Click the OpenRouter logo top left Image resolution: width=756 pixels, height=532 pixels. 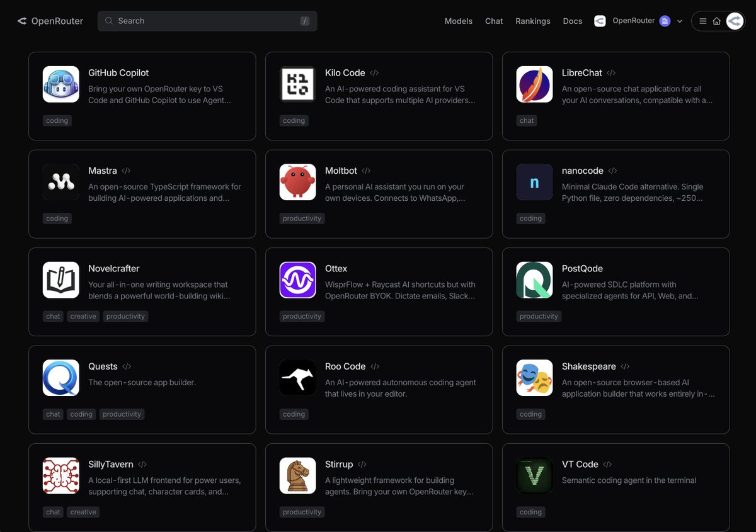[50, 21]
